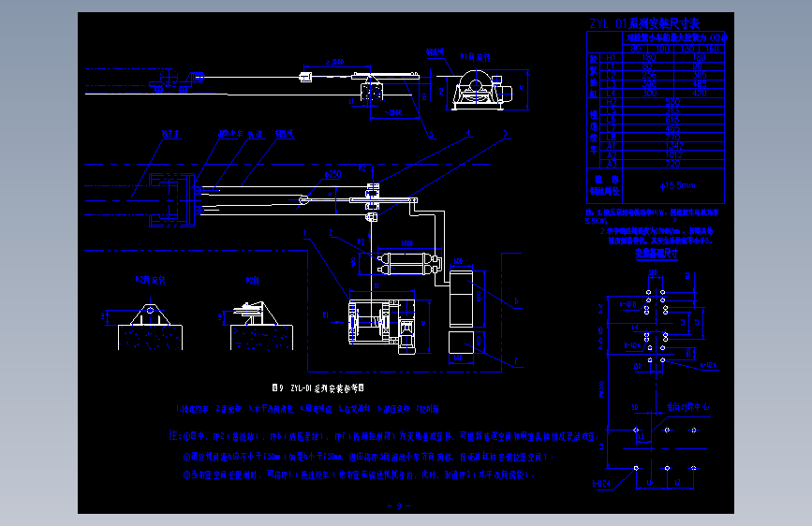Click the '720' value in the A3 row
812x526 pixels.
click(x=672, y=164)
